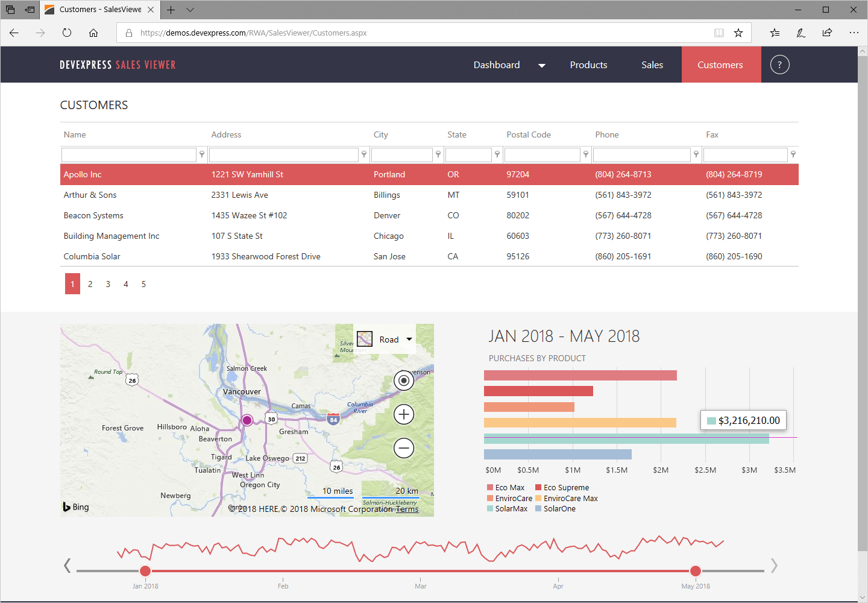Click the locate-me circle icon on map
This screenshot has height=603, width=868.
404,380
